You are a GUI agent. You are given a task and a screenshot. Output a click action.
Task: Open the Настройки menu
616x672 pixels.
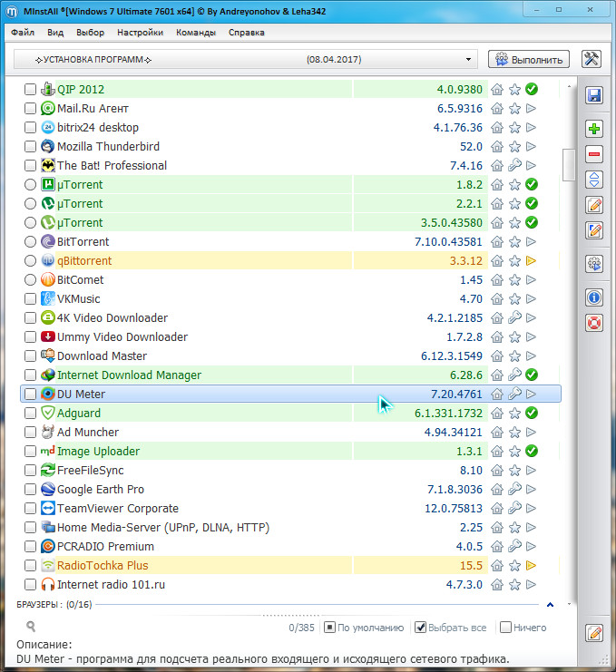pos(140,32)
